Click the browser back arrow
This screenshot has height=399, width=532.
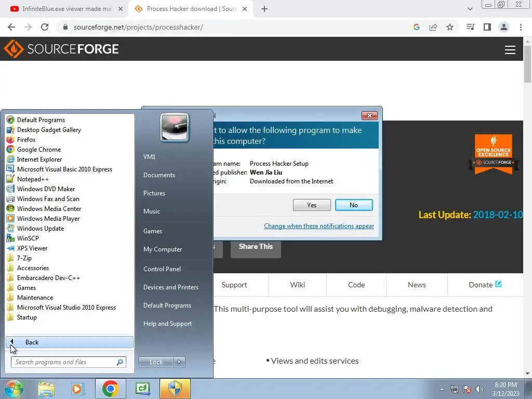(11, 27)
